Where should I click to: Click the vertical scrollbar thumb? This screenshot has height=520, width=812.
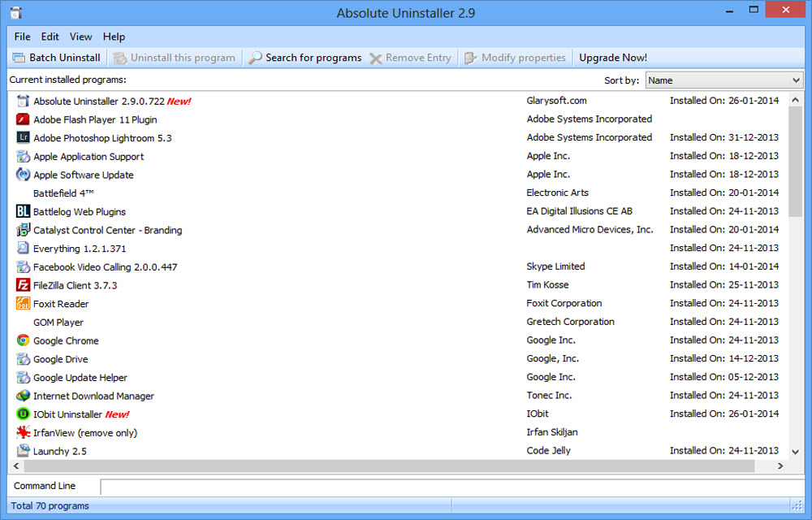(x=796, y=162)
